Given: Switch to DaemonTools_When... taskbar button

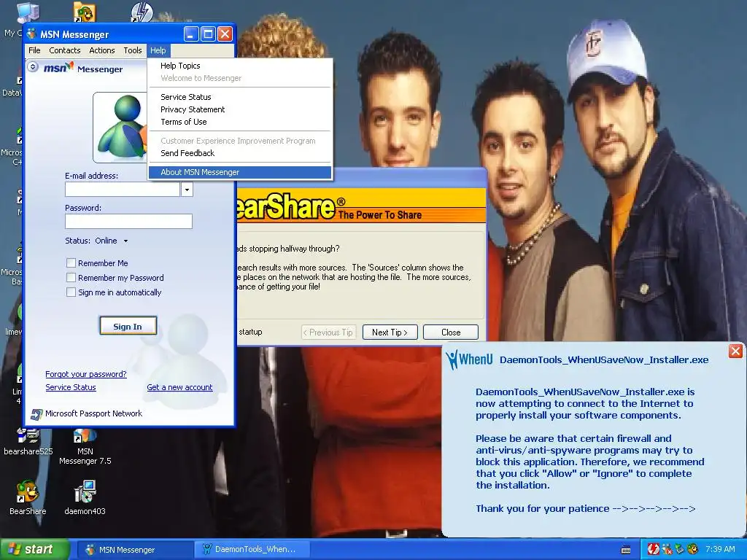Looking at the screenshot, I should coord(252,550).
